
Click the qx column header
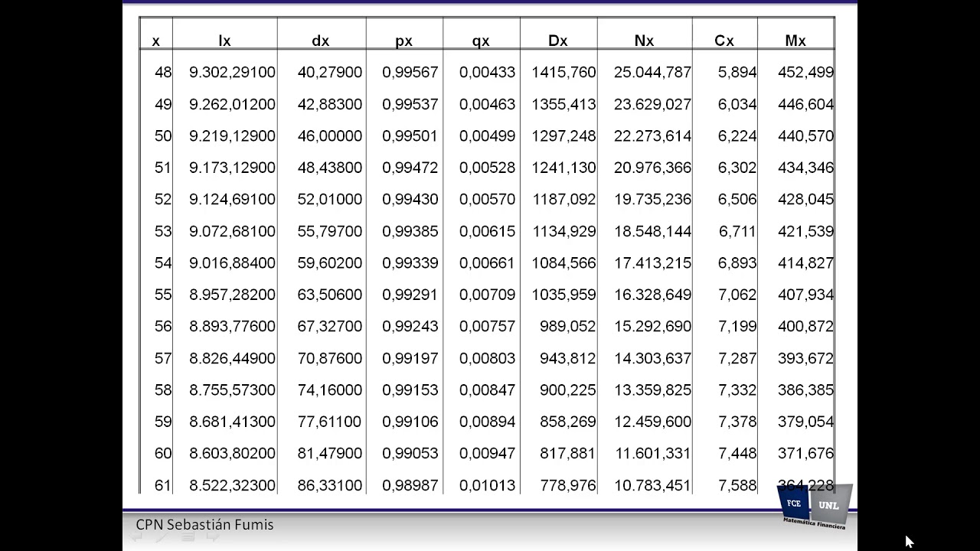(x=481, y=41)
